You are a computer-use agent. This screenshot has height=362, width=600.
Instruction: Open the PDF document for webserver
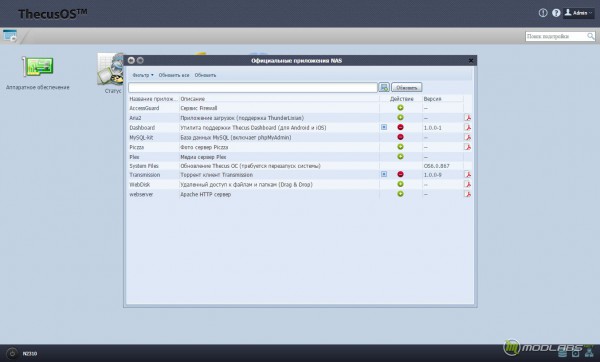click(x=467, y=194)
